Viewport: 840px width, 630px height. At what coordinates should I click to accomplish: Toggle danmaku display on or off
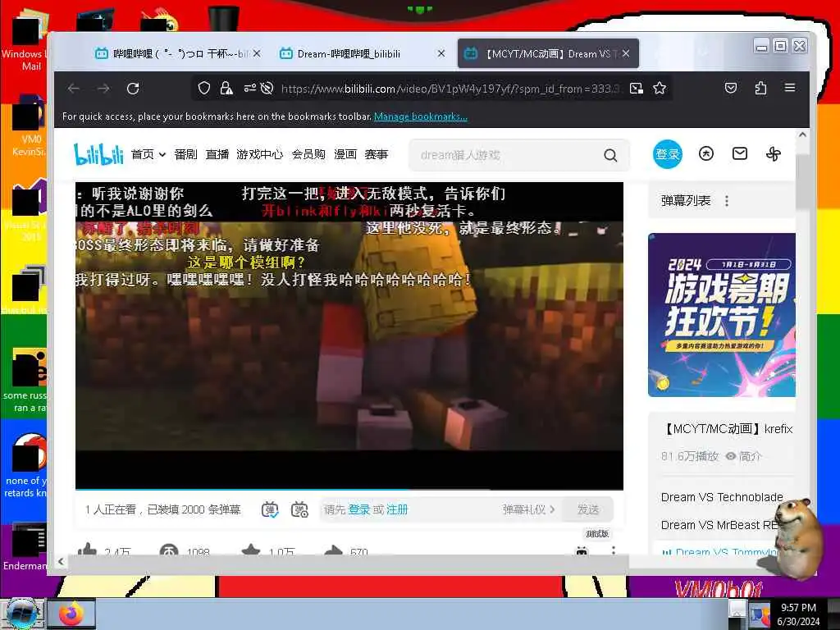coord(270,509)
